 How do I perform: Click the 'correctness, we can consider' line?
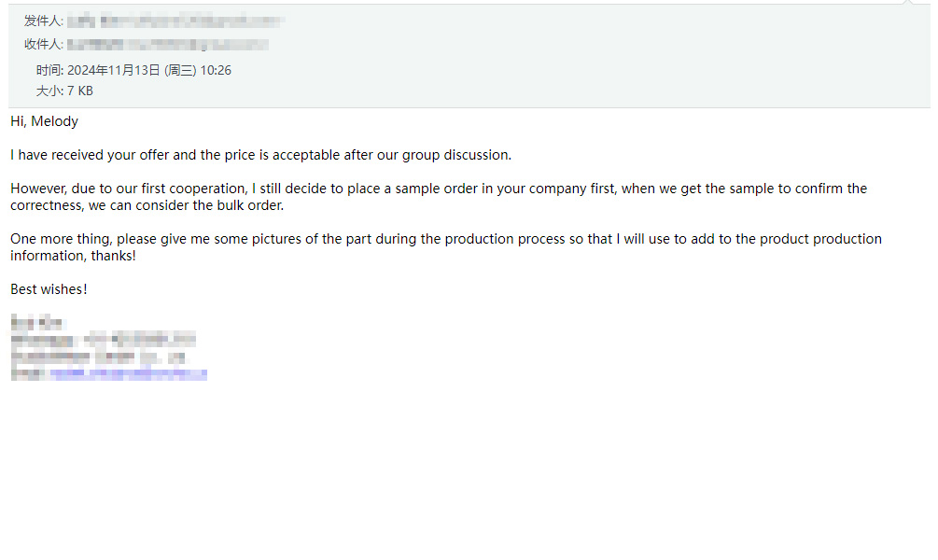pyautogui.click(x=147, y=205)
